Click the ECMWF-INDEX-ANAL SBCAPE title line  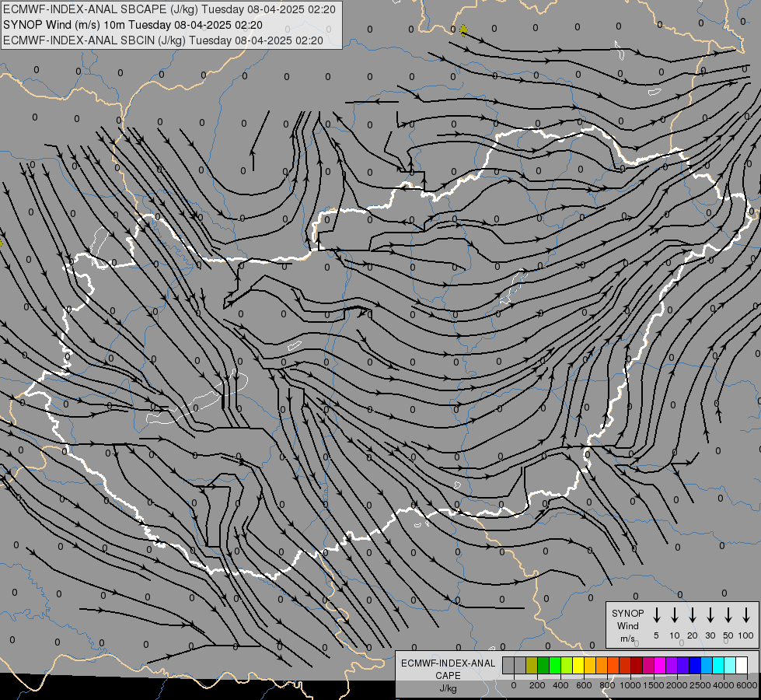[169, 9]
